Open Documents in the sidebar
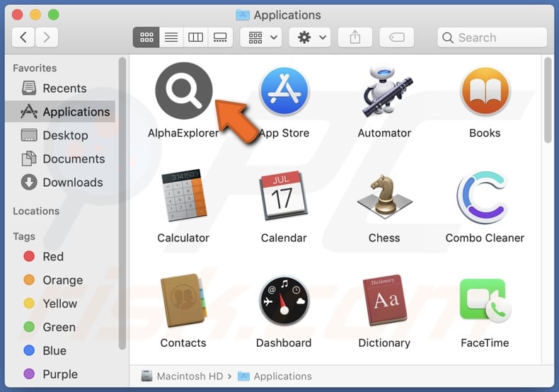 (x=60, y=158)
